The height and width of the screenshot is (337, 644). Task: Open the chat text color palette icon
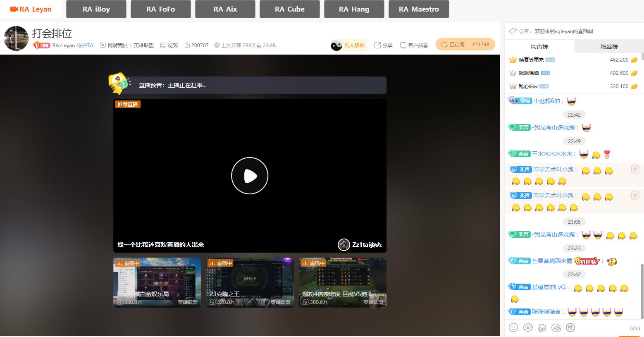coord(528,327)
